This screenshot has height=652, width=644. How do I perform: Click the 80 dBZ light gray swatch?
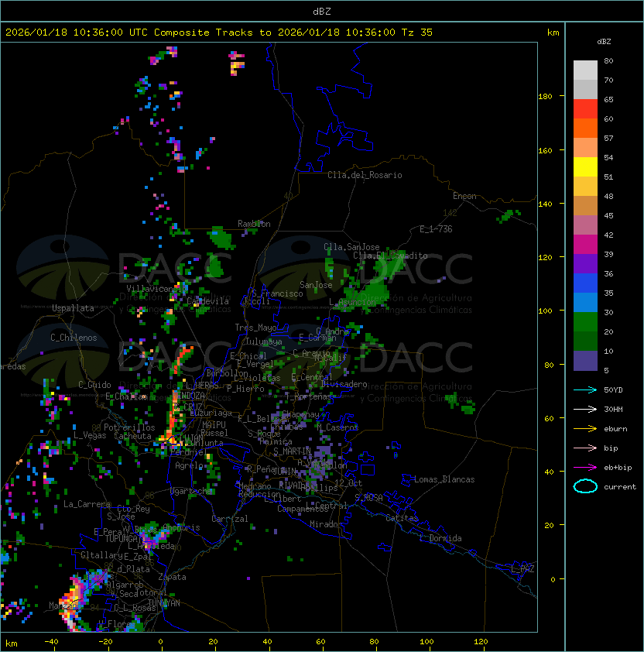(585, 70)
